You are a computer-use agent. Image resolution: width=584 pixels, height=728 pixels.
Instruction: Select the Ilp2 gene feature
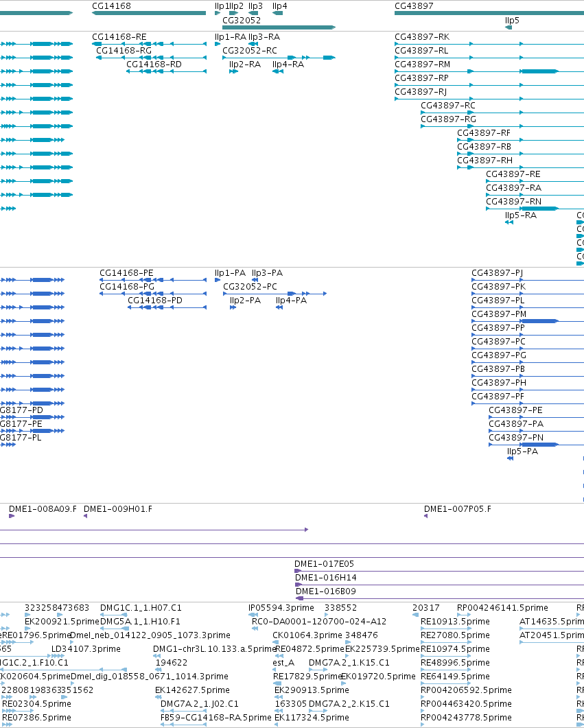pyautogui.click(x=233, y=13)
